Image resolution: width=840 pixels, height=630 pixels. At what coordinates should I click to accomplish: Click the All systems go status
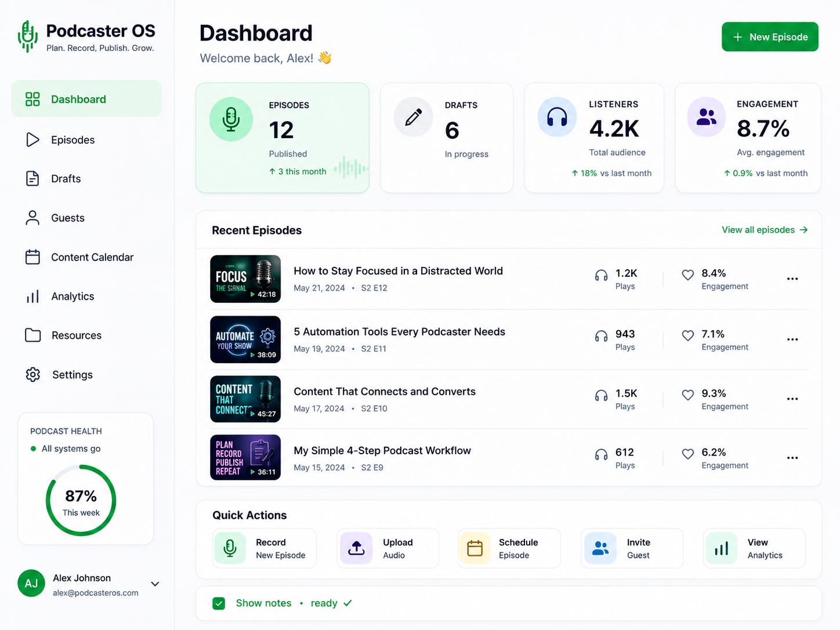tap(66, 448)
